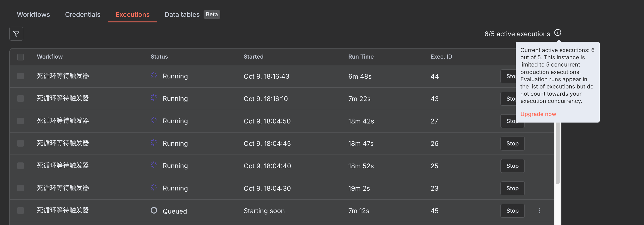Switch to the Workflows tab
644x225 pixels.
[33, 14]
